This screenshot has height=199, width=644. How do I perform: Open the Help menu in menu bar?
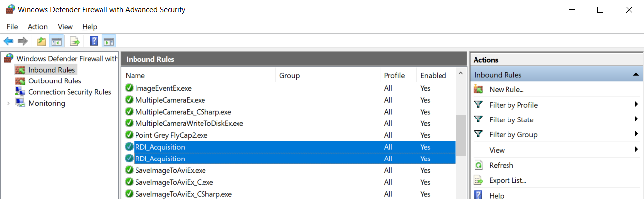[x=90, y=27]
